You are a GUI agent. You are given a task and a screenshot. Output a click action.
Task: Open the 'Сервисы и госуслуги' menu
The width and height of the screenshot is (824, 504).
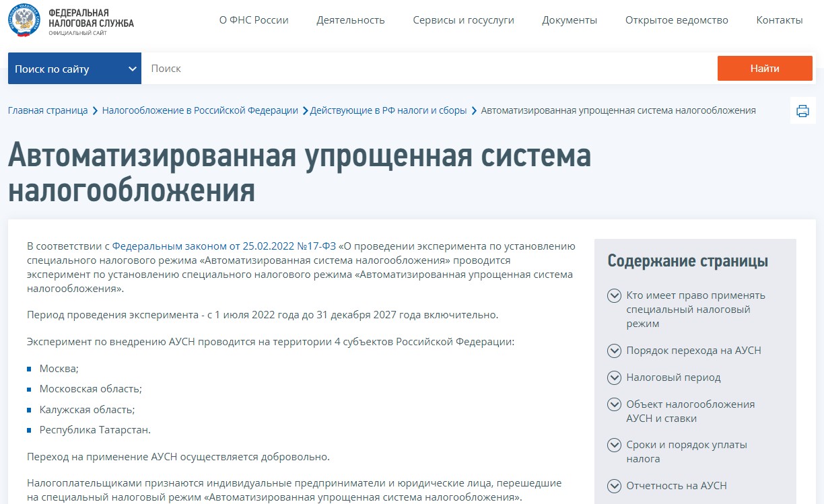click(x=464, y=20)
